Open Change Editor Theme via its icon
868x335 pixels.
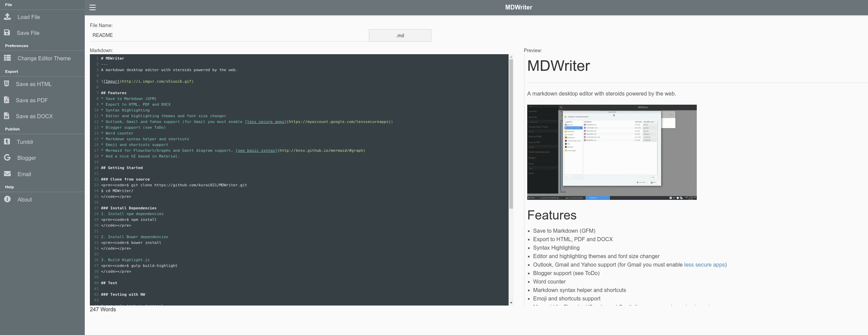[x=7, y=58]
